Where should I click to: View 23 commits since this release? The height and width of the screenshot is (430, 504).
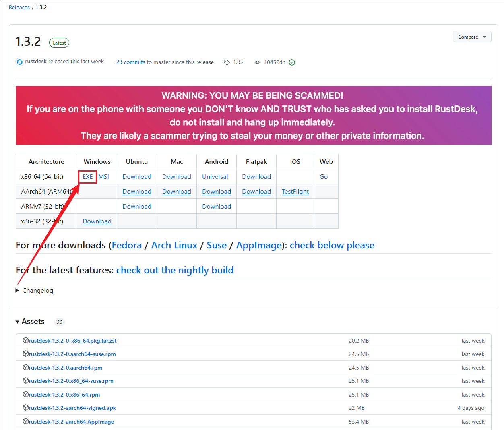[x=130, y=62]
